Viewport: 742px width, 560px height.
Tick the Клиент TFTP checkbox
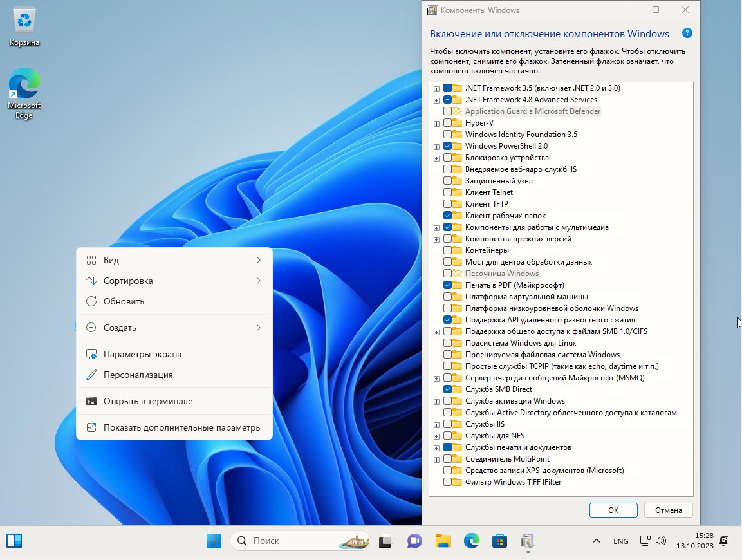[447, 203]
